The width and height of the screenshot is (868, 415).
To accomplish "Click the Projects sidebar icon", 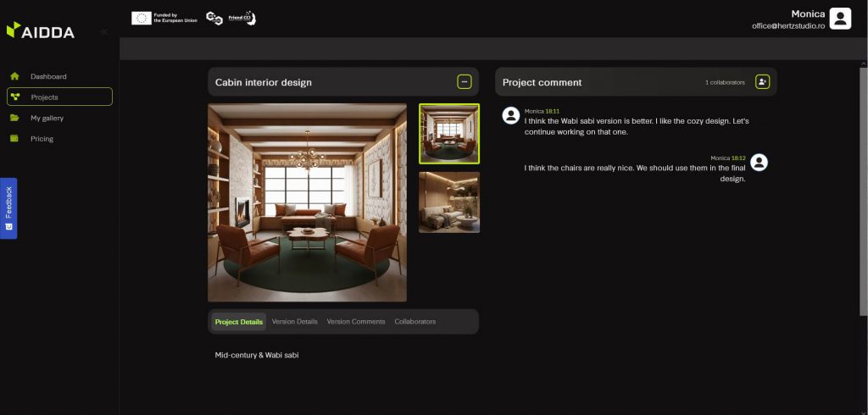I will tap(15, 97).
